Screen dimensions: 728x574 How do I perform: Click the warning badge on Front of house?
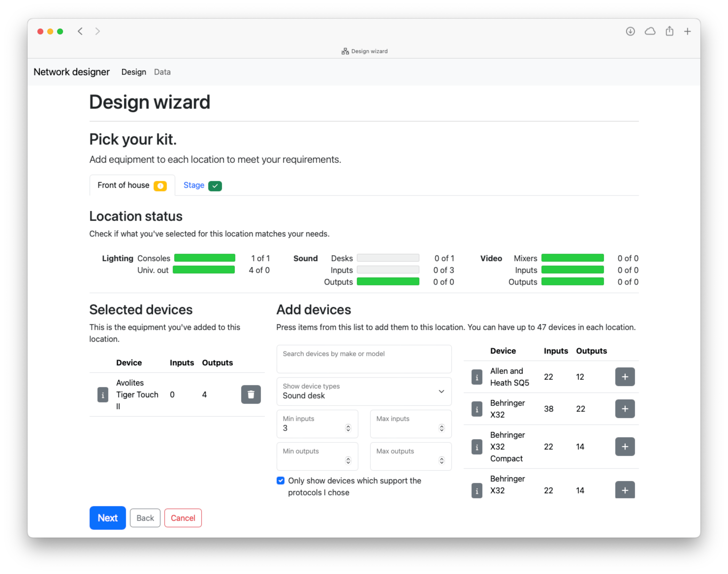(160, 185)
